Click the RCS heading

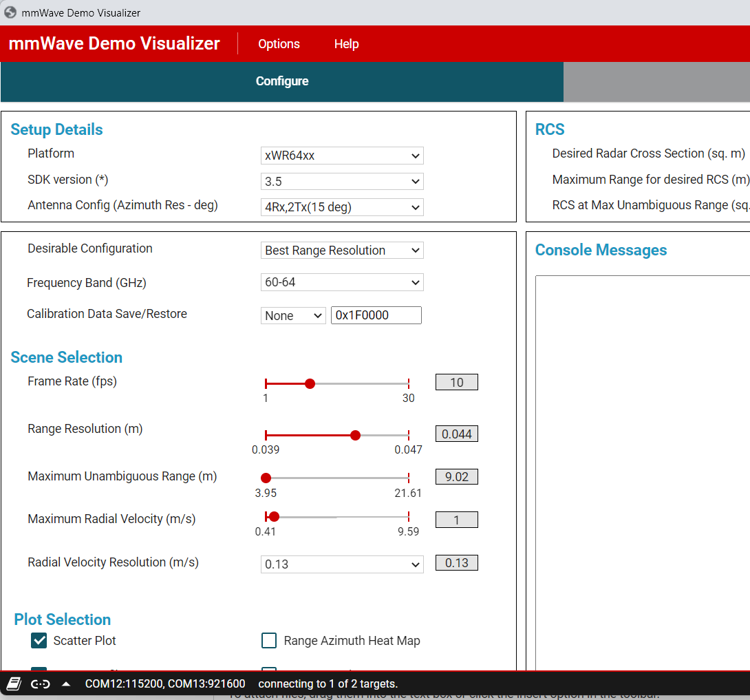[550, 129]
